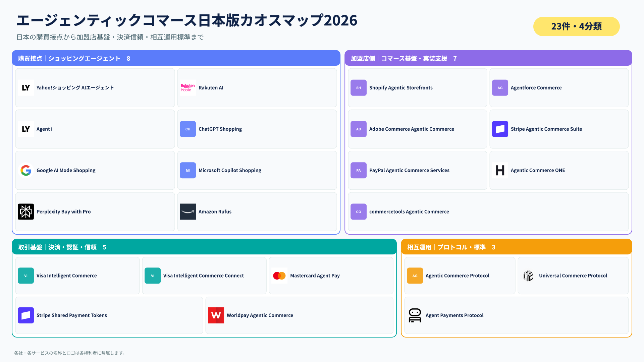Select the CH icon for ChatGPT Shopping
Screen dimensions: 644x362
tap(188, 129)
